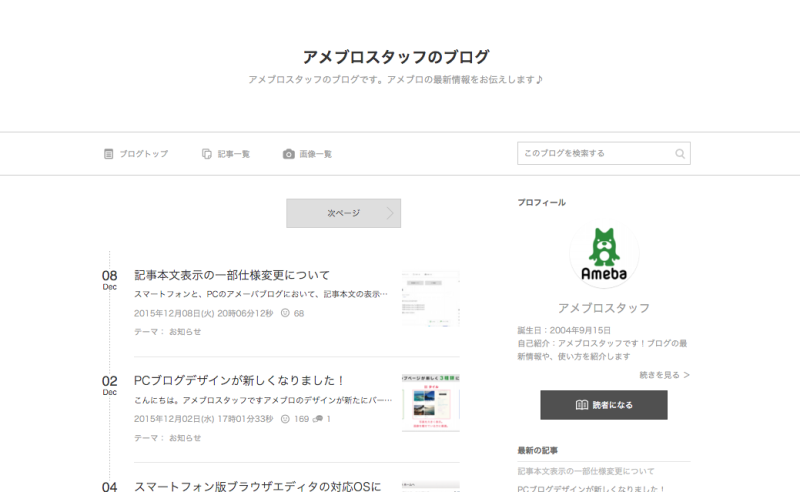The width and height of the screenshot is (800, 492).
Task: Click the 02 Dec date marker
Action: click(x=110, y=385)
